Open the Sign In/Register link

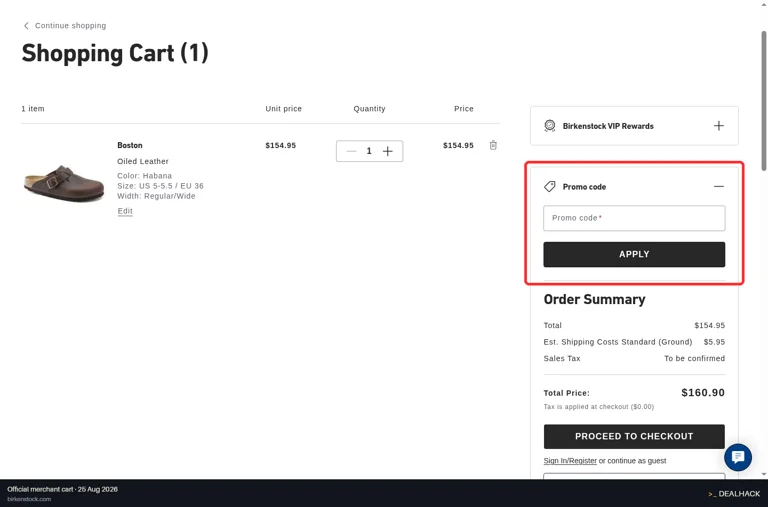(x=570, y=460)
